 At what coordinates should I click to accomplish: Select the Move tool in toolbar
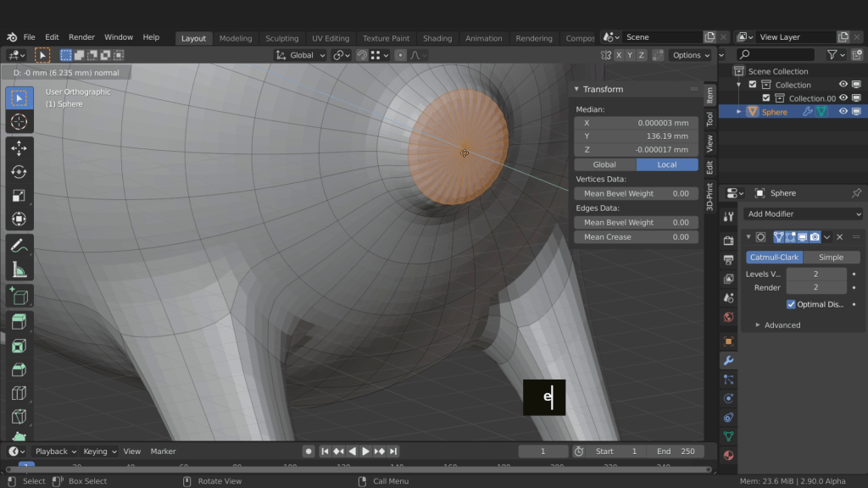coord(19,148)
